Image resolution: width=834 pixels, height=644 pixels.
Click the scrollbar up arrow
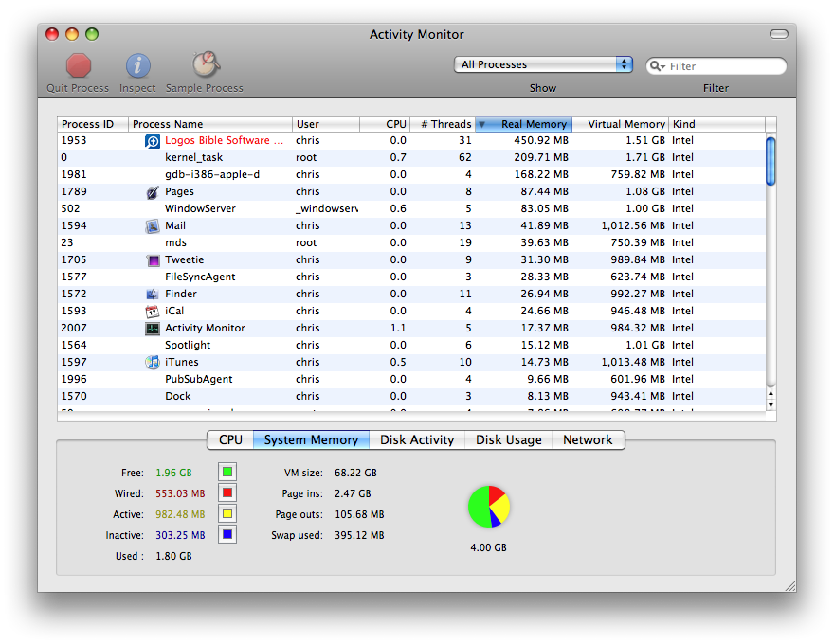(x=771, y=394)
